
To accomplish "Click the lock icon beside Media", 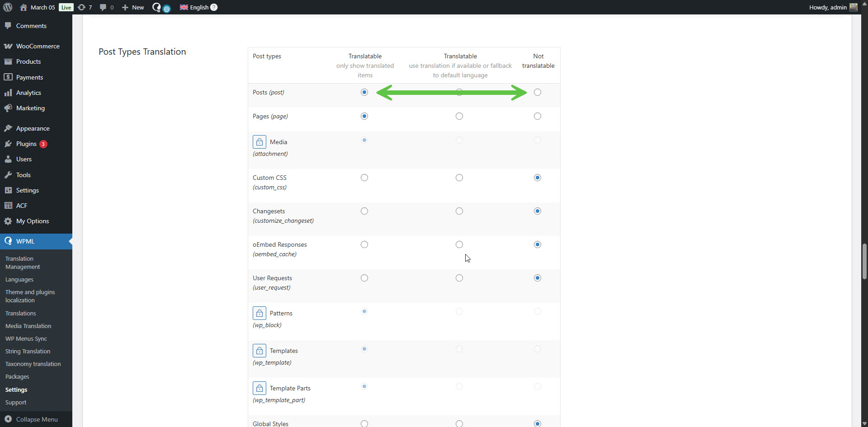I will 259,142.
